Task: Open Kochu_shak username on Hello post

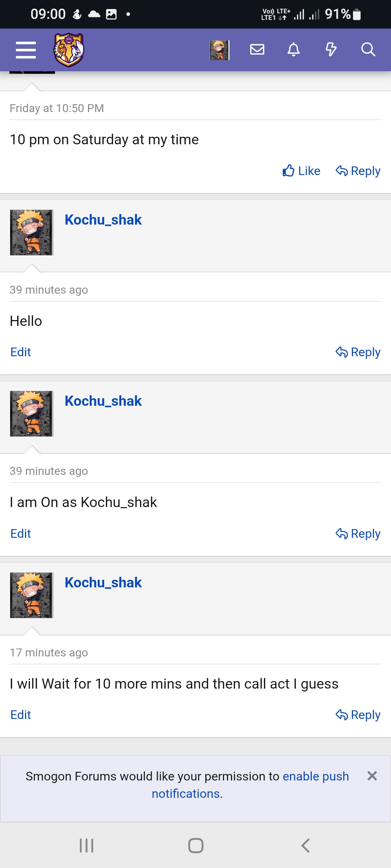Action: 103,220
